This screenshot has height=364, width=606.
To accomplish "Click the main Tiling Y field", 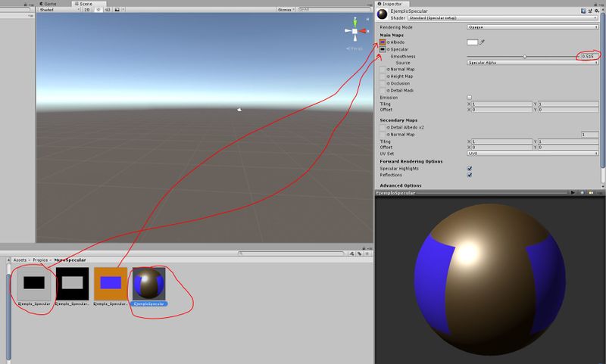I will pos(568,104).
